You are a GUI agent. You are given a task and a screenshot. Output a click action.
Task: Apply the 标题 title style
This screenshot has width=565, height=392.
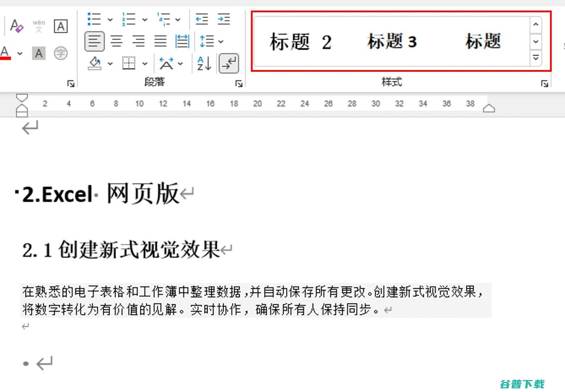click(483, 41)
